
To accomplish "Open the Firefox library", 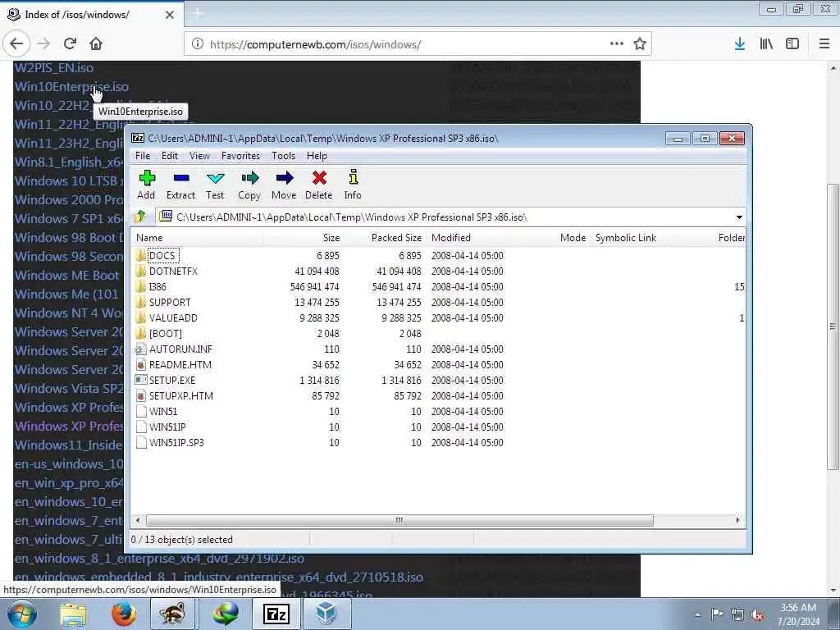I will point(766,44).
